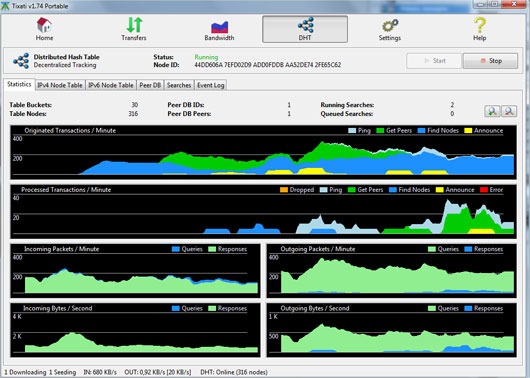530x378 pixels.
Task: Click Responses swatch in Incoming Packets legend
Action: coord(212,249)
